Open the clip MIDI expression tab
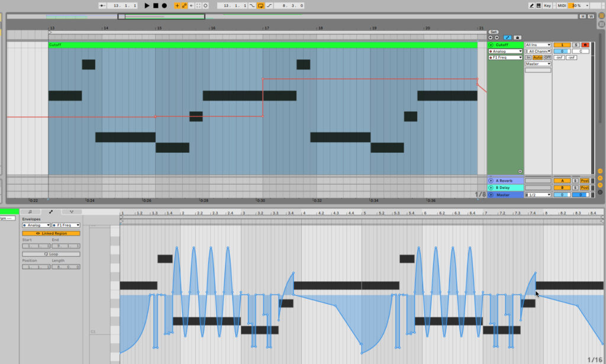 coord(72,212)
